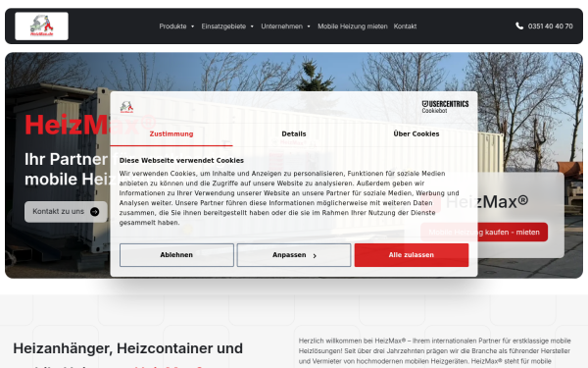The height and width of the screenshot is (368, 588).
Task: Click the Kontakt zu uns button
Action: point(66,212)
